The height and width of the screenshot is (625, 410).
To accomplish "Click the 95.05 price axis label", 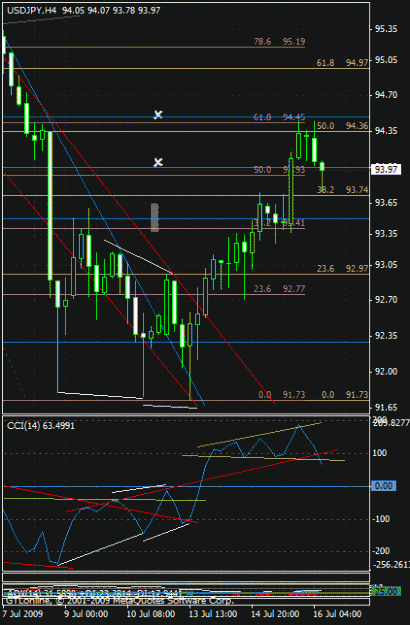I will (386, 60).
